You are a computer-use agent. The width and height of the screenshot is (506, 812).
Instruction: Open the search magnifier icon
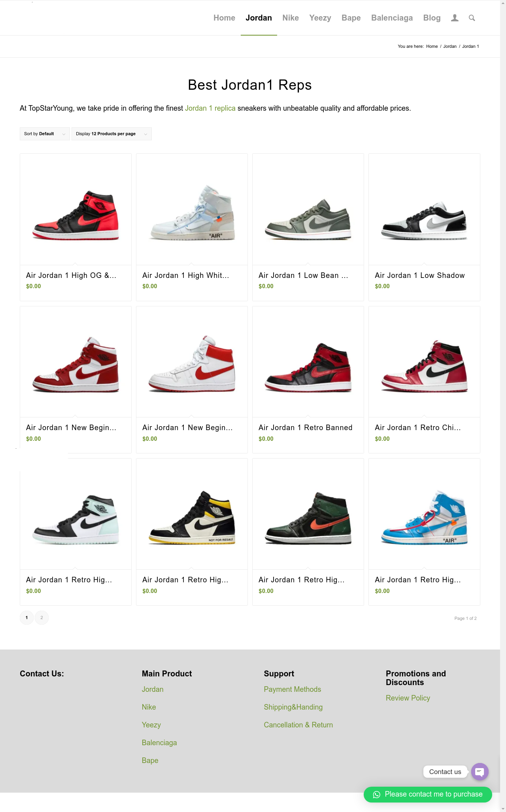[x=472, y=18]
